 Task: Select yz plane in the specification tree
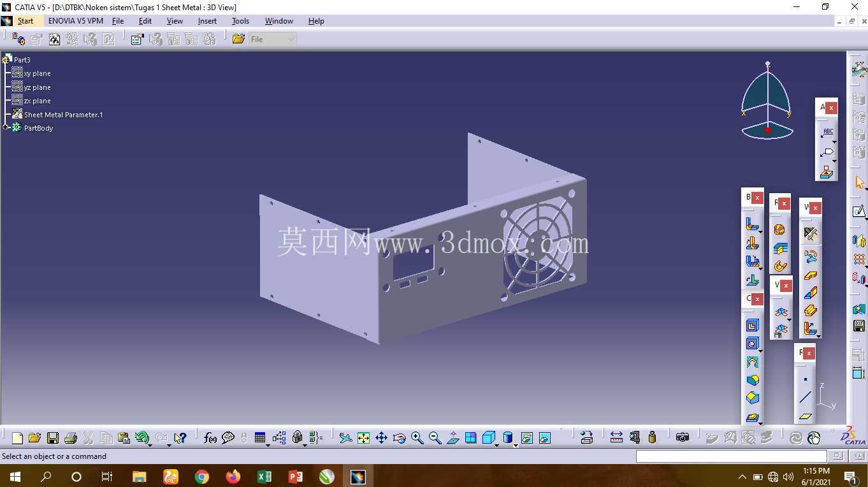[x=37, y=87]
